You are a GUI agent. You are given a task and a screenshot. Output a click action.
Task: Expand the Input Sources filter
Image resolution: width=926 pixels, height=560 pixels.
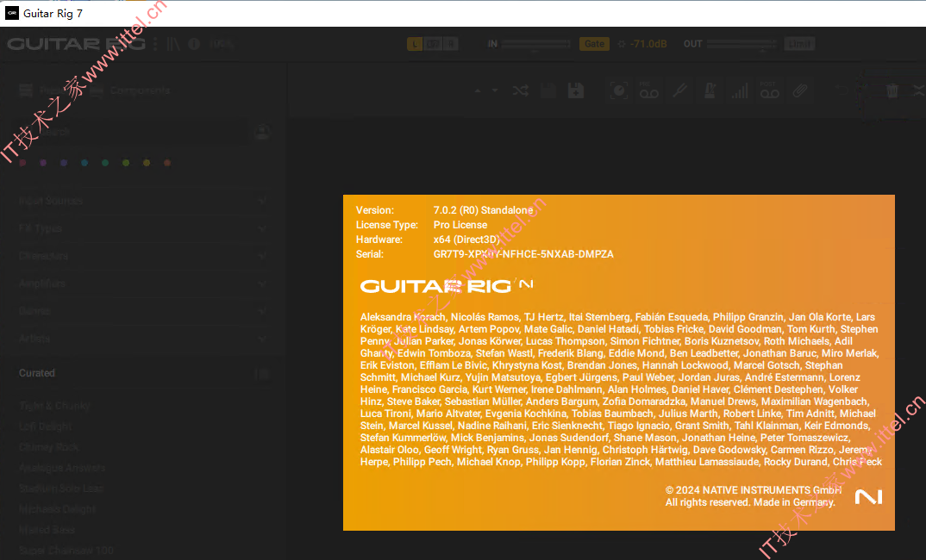pos(142,201)
